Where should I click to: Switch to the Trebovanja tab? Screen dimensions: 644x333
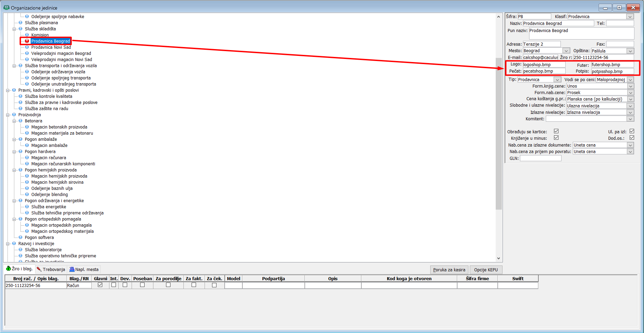51,269
